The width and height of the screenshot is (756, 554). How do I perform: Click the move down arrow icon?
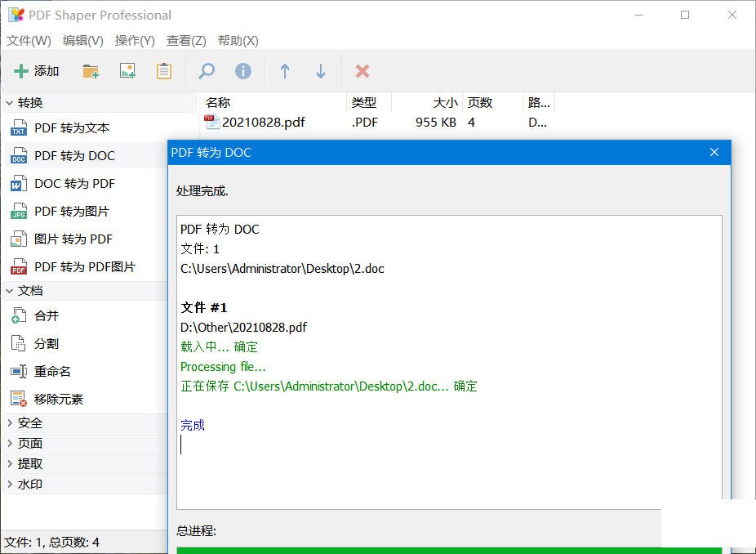coord(321,71)
